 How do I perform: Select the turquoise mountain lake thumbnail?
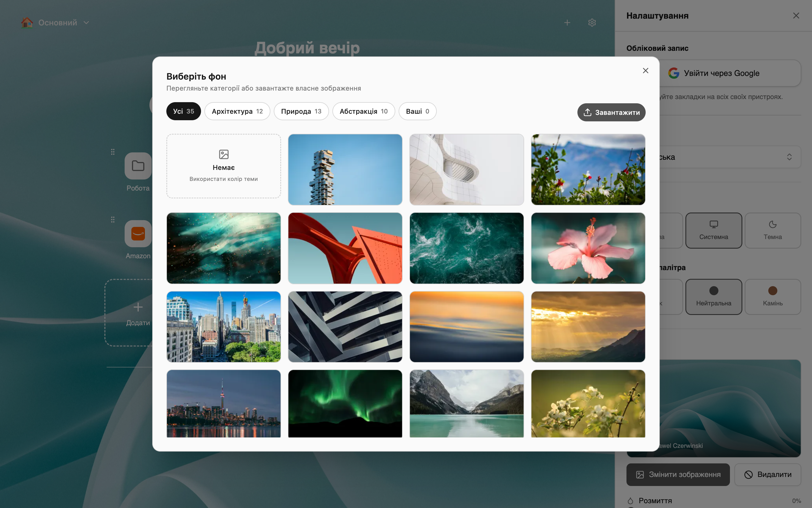pos(466,404)
